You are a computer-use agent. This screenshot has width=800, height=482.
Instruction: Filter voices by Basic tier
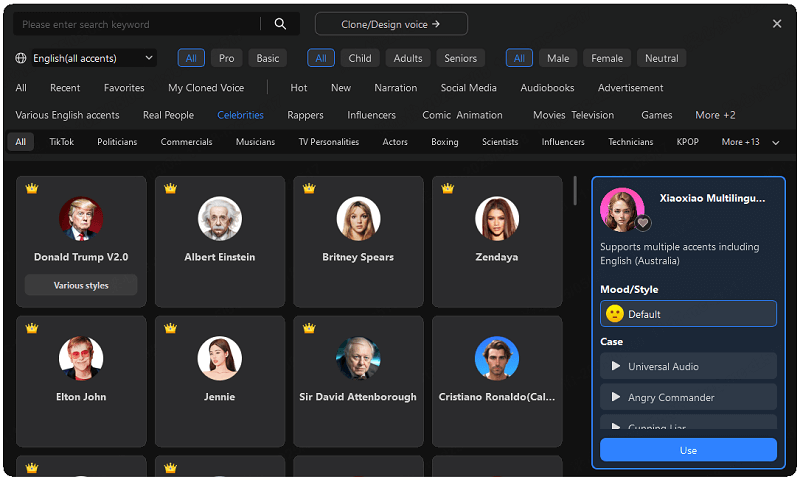268,58
